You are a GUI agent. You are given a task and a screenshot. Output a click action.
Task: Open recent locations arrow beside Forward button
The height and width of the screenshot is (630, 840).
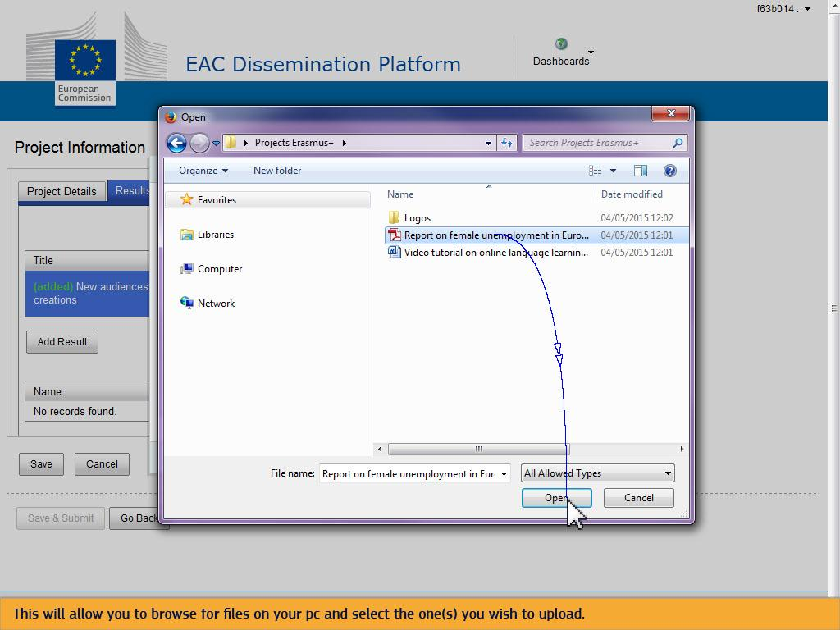[216, 144]
